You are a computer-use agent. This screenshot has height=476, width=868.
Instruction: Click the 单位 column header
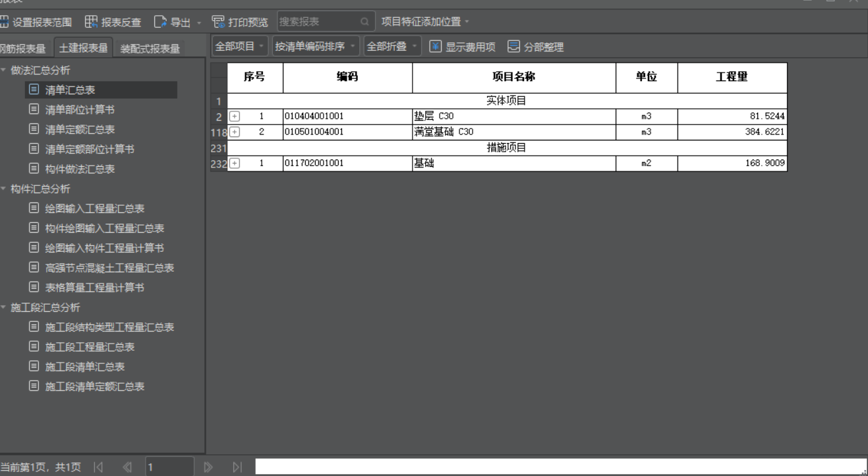point(647,77)
